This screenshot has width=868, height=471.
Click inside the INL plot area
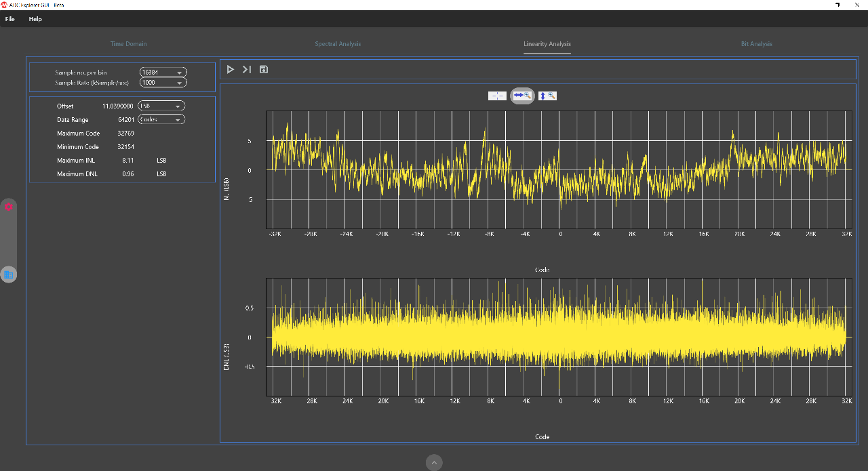558,169
